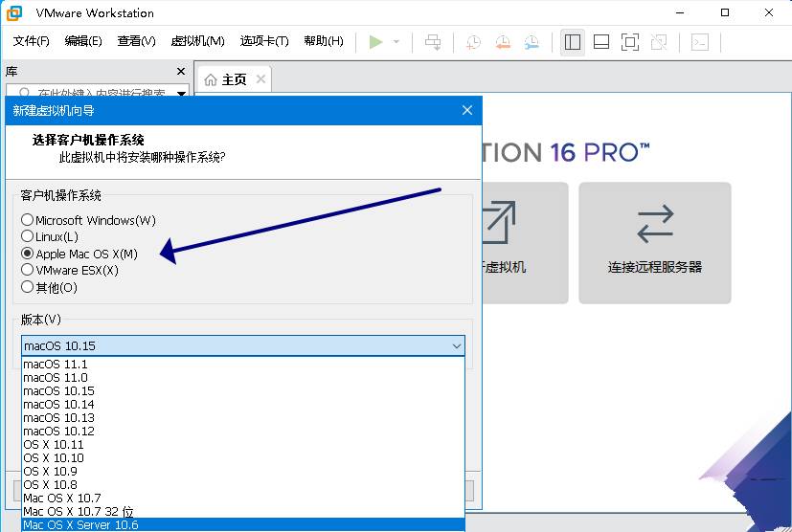The height and width of the screenshot is (532, 792).
Task: Click the connect to remote server tile
Action: (x=654, y=243)
